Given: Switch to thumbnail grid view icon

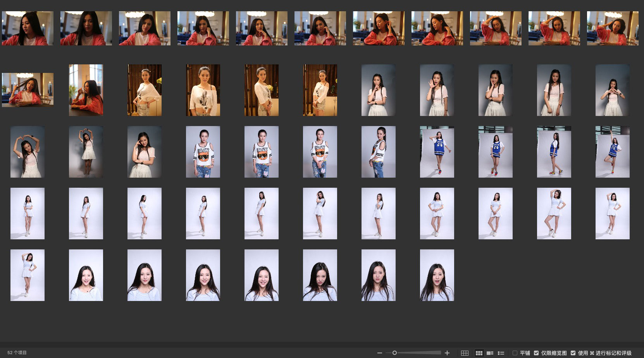Looking at the screenshot, I should (479, 353).
